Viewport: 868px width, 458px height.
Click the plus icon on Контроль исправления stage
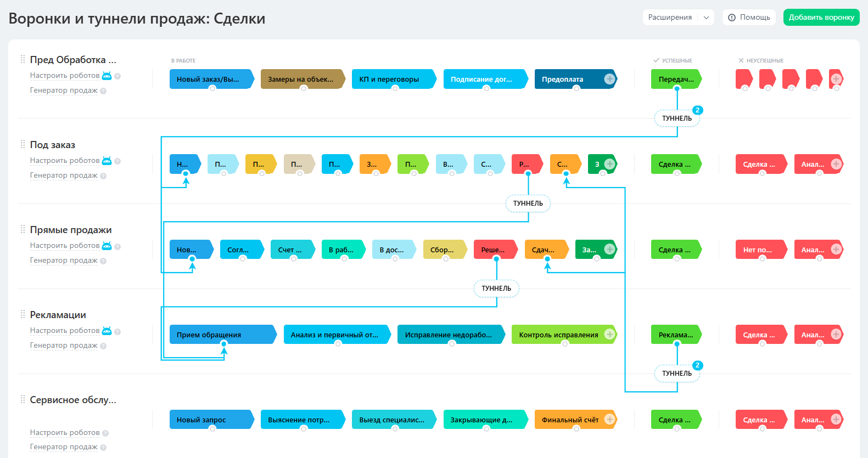609,334
